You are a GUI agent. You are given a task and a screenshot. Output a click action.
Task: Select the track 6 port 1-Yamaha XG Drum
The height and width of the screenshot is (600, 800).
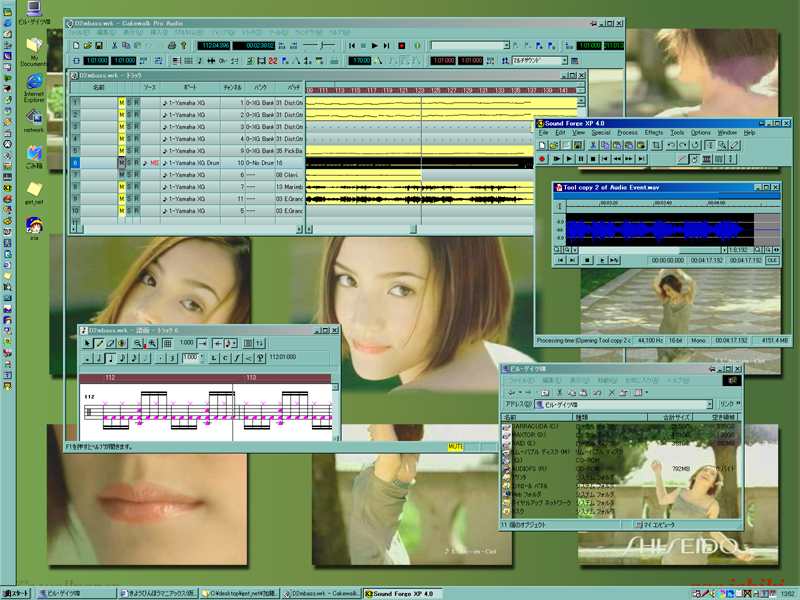(x=190, y=163)
